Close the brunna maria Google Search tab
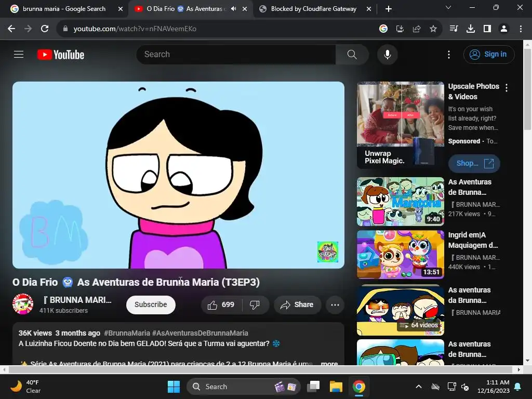Image resolution: width=532 pixels, height=399 pixels. [120, 9]
